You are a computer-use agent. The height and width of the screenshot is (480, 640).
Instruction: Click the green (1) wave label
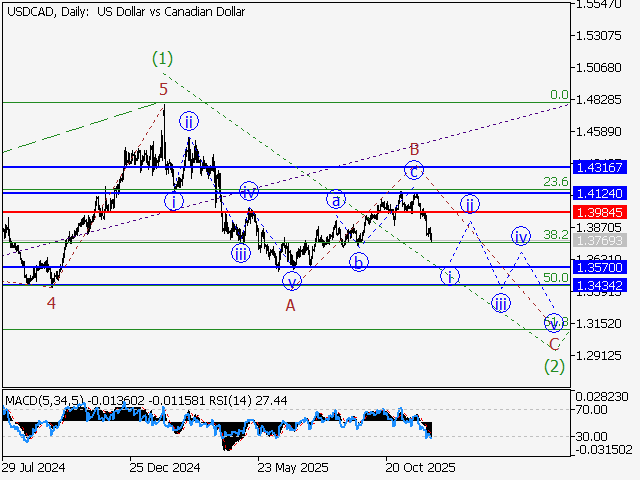coord(163,58)
